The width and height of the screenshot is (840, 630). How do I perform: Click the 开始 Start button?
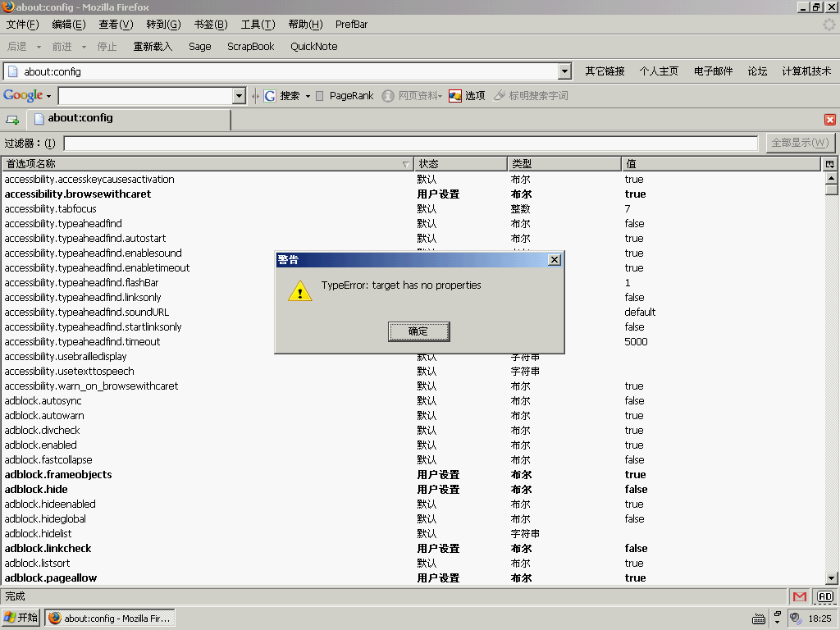21,618
